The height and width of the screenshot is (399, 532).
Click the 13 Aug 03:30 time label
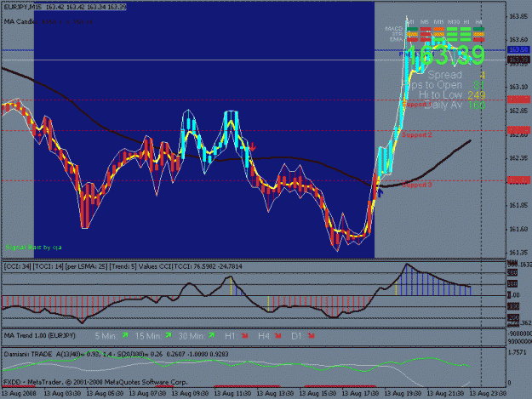point(62,394)
